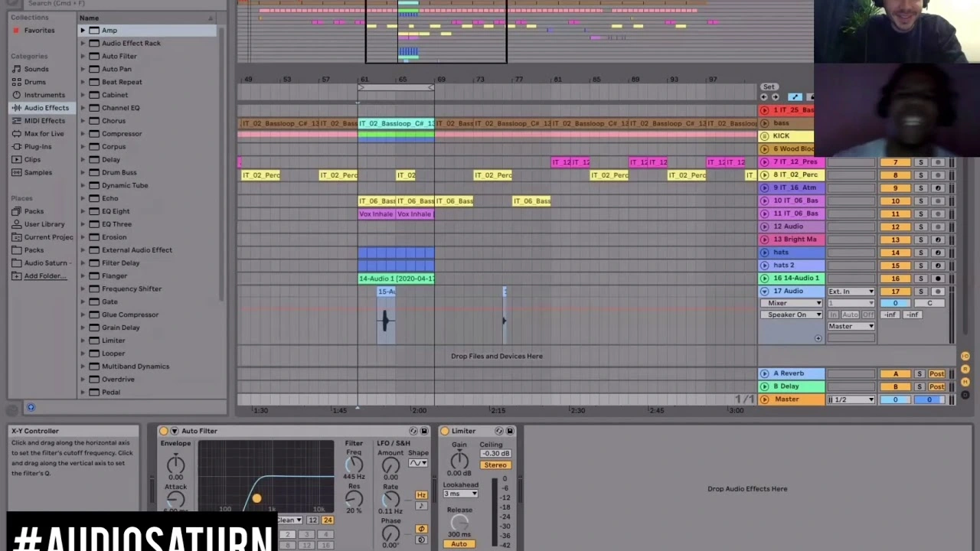The image size is (980, 551).
Task: Unfold the Master track
Action: pos(764,399)
